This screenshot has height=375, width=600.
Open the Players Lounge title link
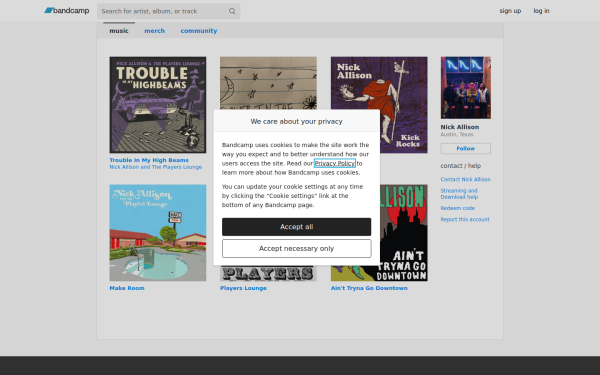243,288
